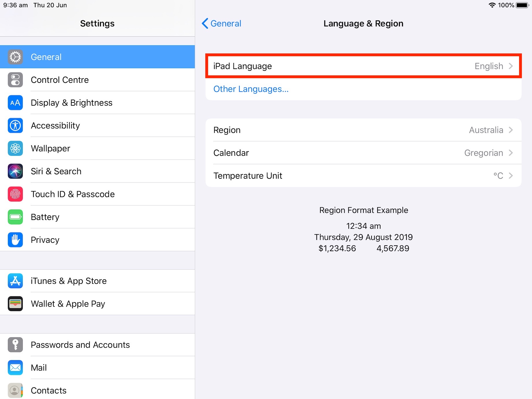532x399 pixels.
Task: Open Control Centre settings icon
Action: coord(15,80)
